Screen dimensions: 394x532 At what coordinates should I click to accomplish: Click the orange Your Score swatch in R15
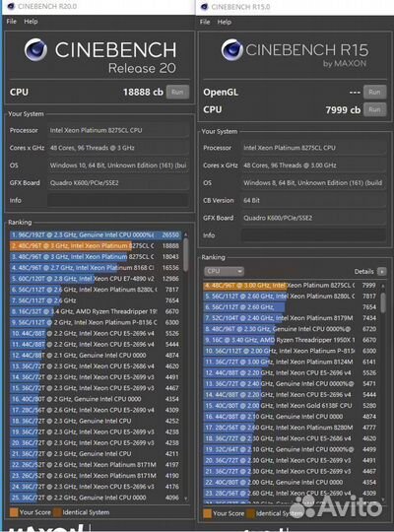point(207,513)
